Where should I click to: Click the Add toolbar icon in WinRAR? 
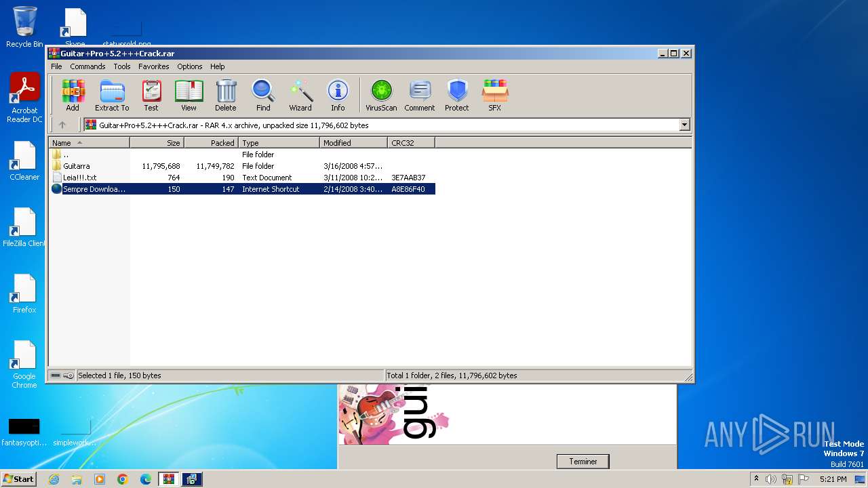(x=73, y=96)
